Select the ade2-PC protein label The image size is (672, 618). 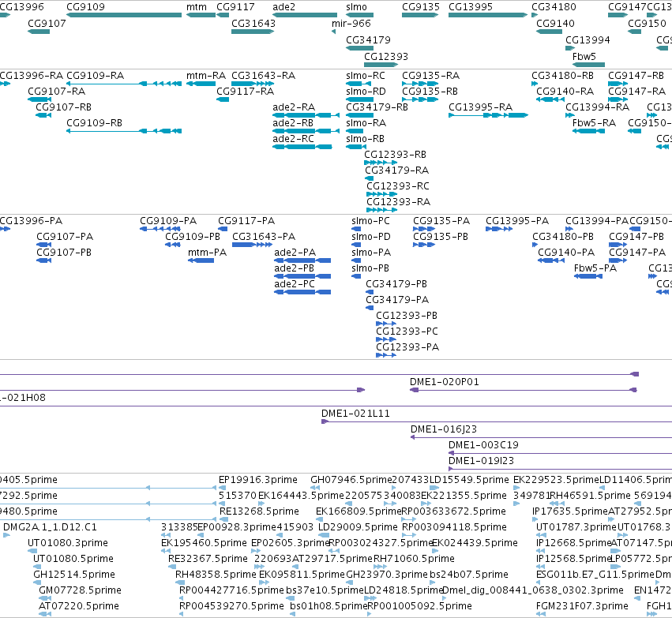[295, 284]
